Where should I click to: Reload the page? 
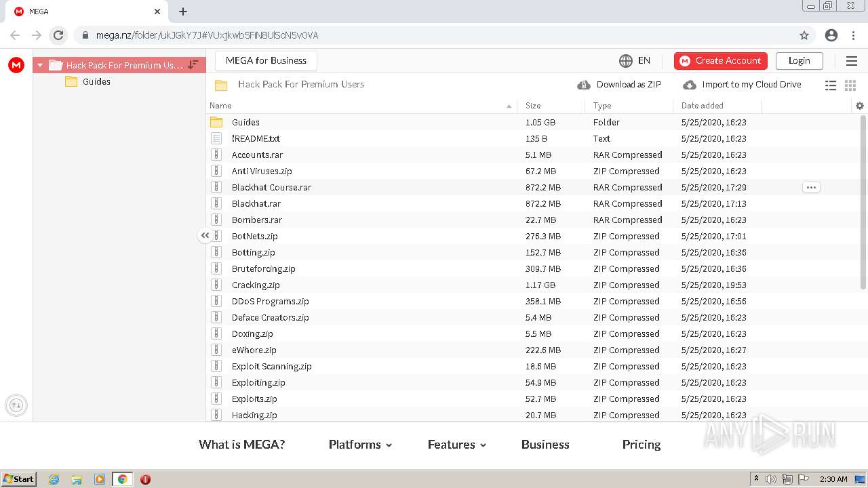(58, 35)
